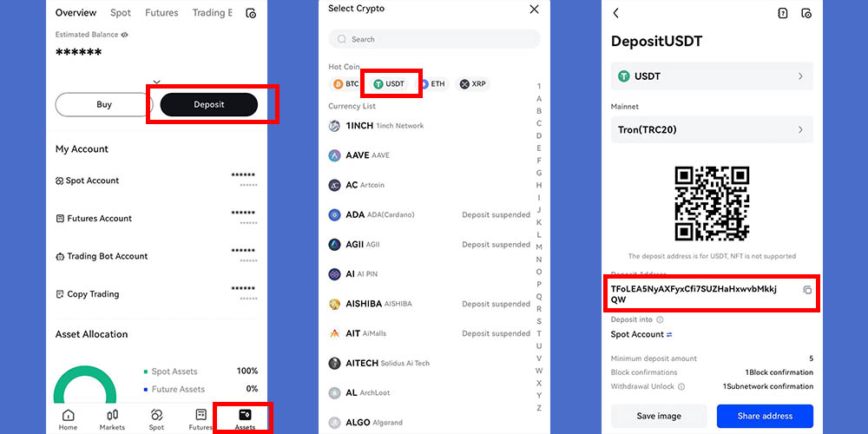868x434 pixels.
Task: Open the USDT coin selector
Action: point(712,76)
